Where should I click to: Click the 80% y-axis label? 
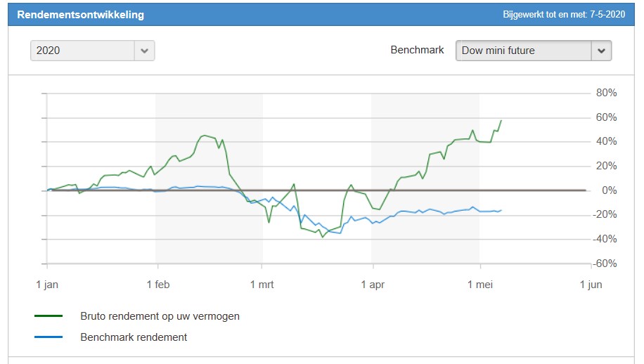tap(607, 93)
